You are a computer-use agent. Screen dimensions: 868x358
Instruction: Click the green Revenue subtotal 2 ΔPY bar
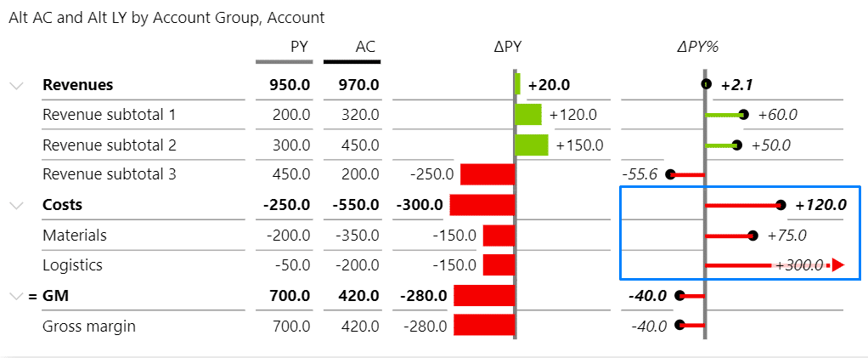click(532, 145)
